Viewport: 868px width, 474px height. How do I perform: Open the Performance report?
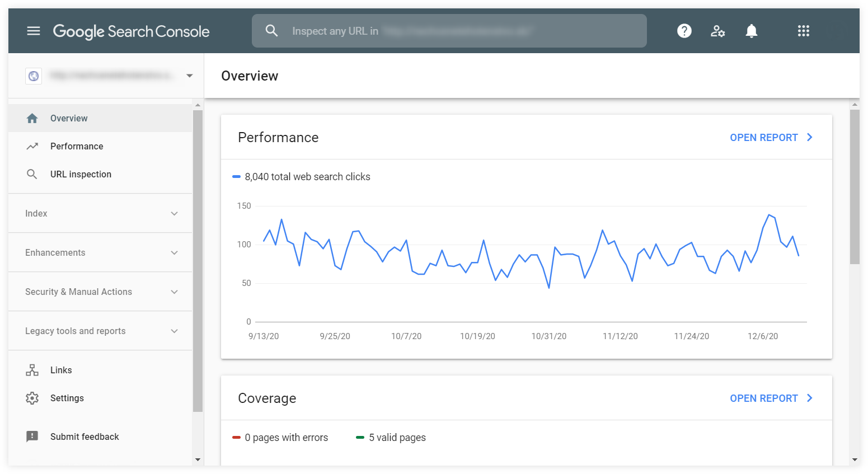tap(771, 137)
